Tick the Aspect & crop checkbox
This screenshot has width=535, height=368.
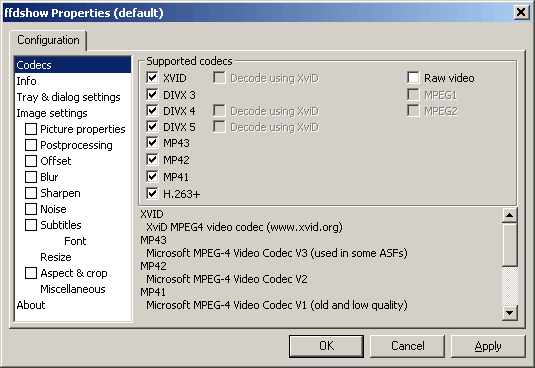pos(31,273)
